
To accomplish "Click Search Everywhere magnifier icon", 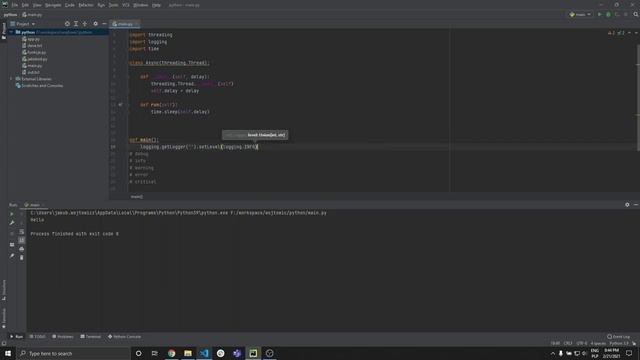I will (x=636, y=14).
